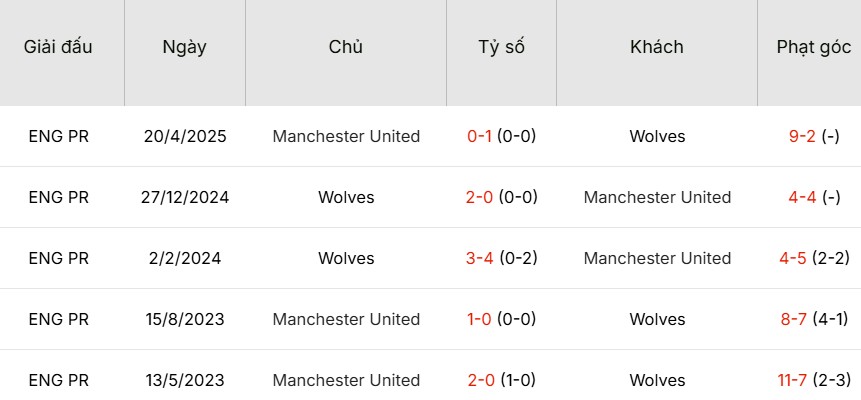
Task: Click the 3-4 match score
Action: click(481, 258)
